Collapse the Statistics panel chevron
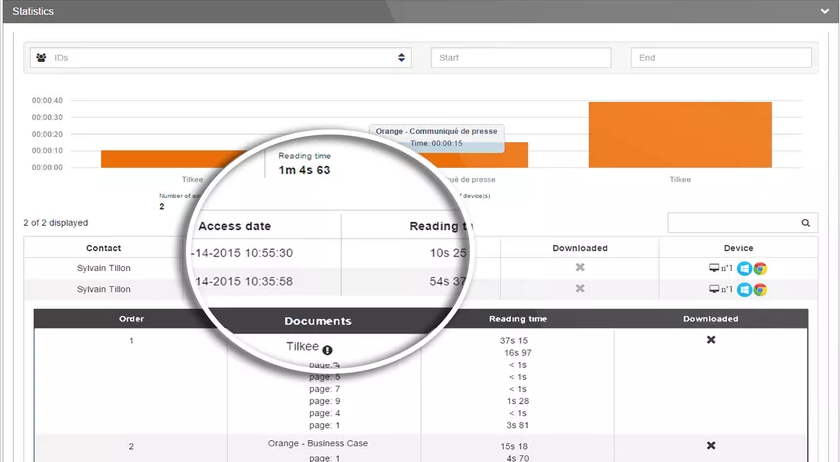 [824, 11]
